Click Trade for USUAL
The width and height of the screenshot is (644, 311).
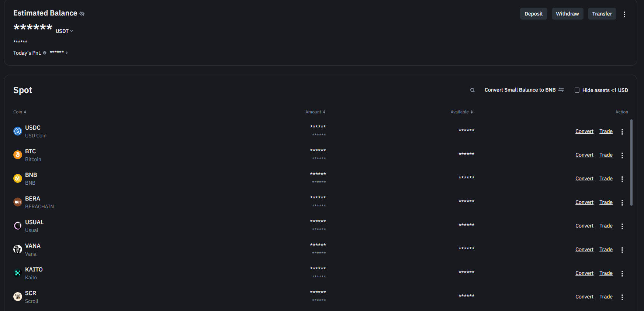[606, 226]
